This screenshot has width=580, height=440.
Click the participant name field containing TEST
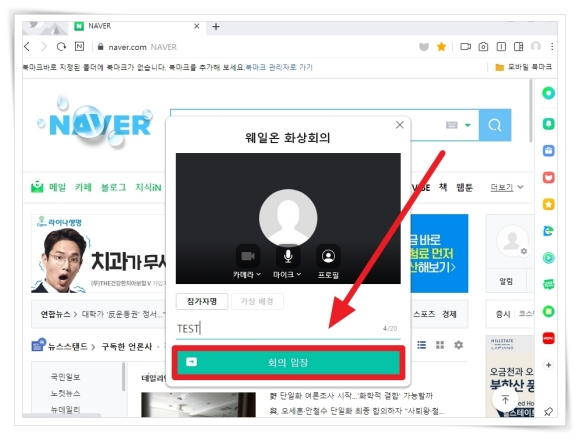(288, 329)
